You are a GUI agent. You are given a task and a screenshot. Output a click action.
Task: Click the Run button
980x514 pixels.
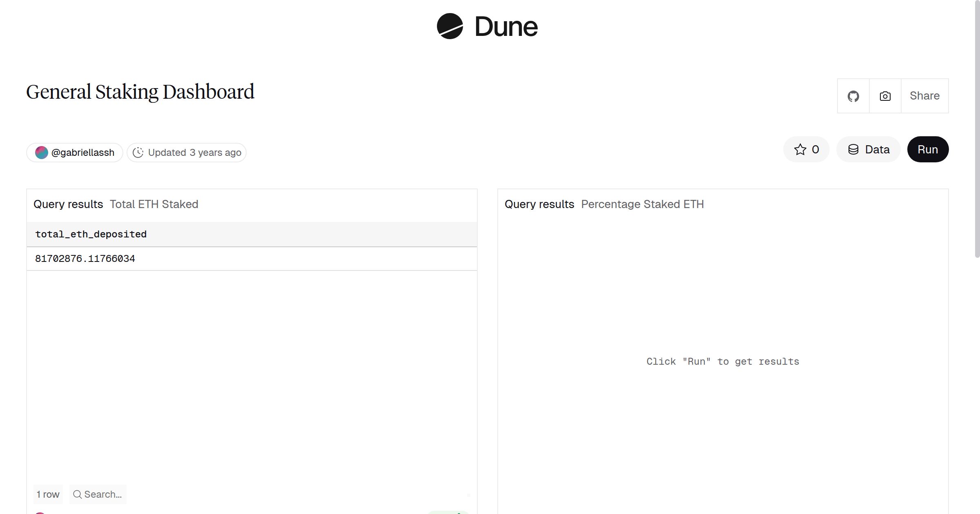(x=928, y=149)
